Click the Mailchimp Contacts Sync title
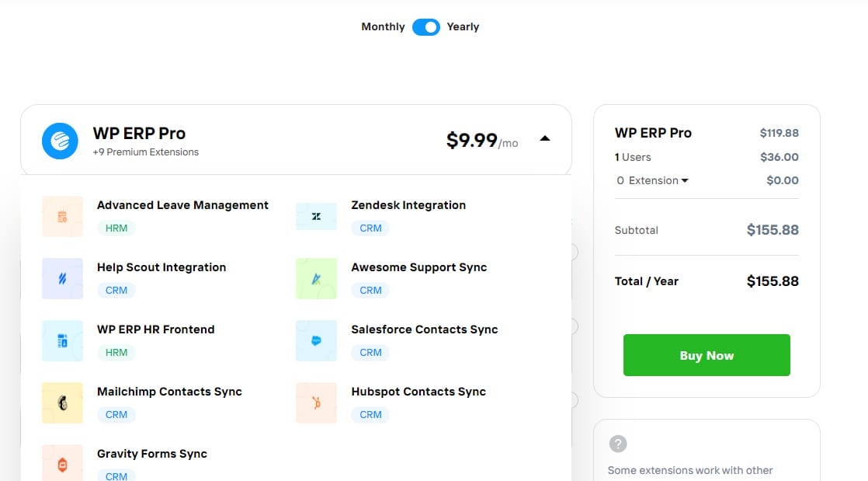The width and height of the screenshot is (868, 481). (169, 391)
